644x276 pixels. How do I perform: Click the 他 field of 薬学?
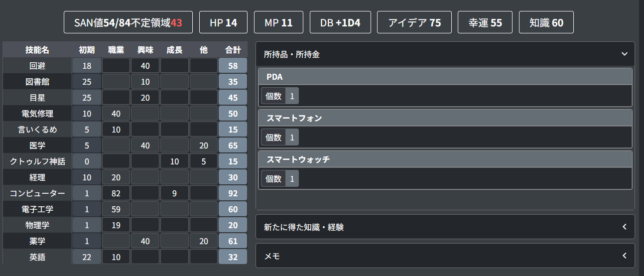[x=203, y=241]
